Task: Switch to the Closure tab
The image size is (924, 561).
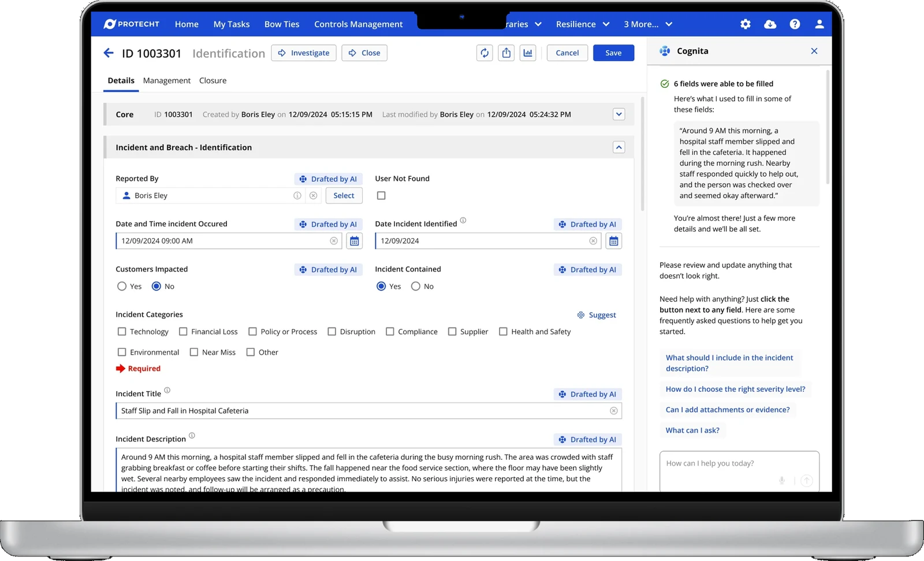Action: [213, 81]
